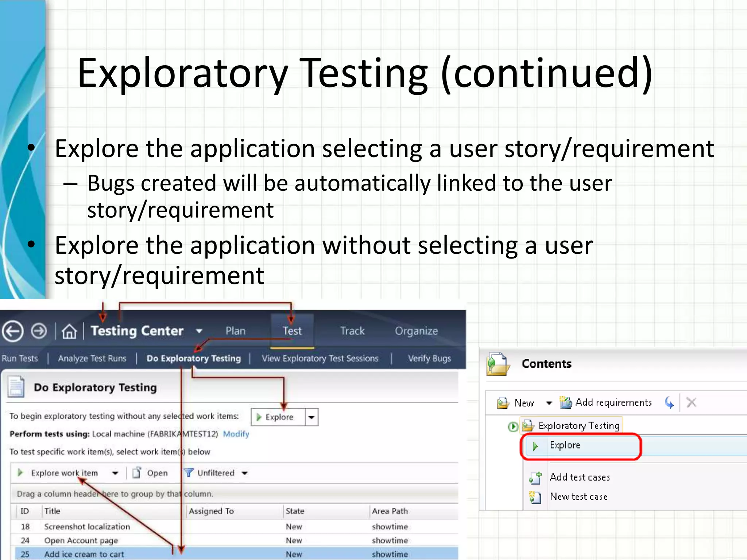Expand the Explore button dropdown arrow
Screen dimensions: 747x560
311,417
